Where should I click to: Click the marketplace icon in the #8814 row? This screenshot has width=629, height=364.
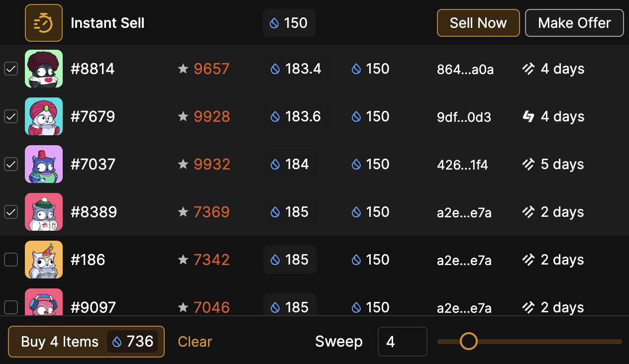[528, 69]
